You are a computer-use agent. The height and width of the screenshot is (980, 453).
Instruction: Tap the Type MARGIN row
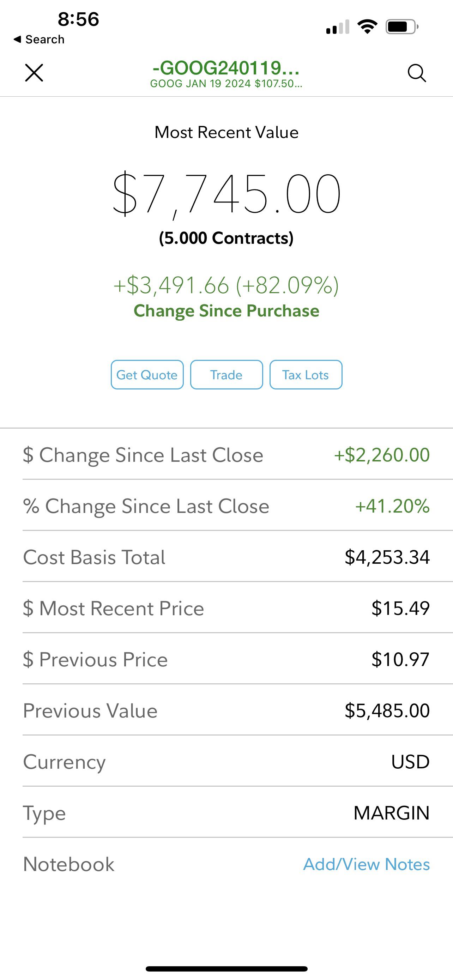point(226,812)
